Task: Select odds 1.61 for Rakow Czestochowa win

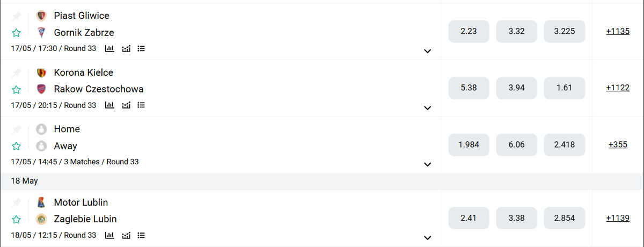Action: click(x=564, y=88)
